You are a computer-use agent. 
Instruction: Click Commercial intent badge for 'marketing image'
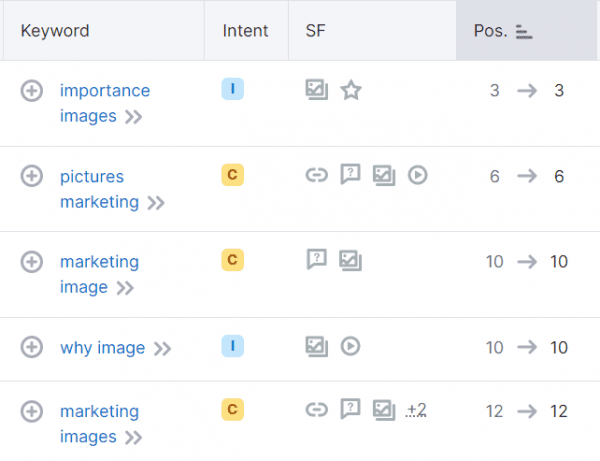(233, 260)
